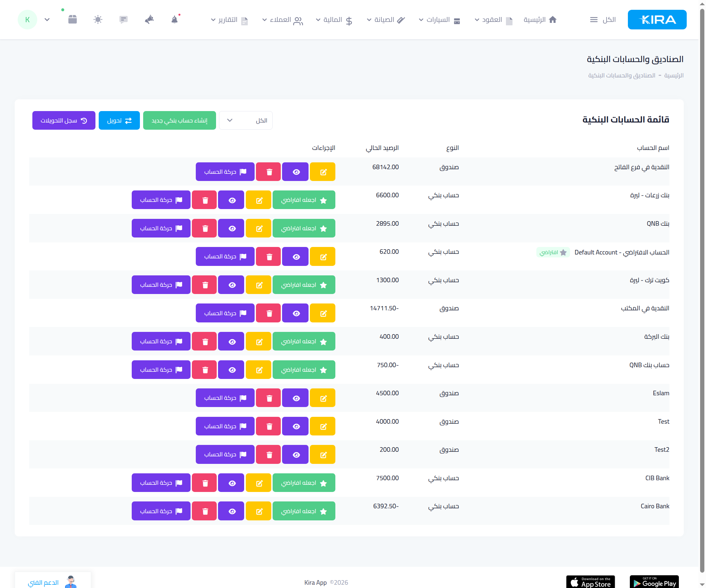Edit the بنك QNB account
This screenshot has width=706, height=588.
pos(259,228)
